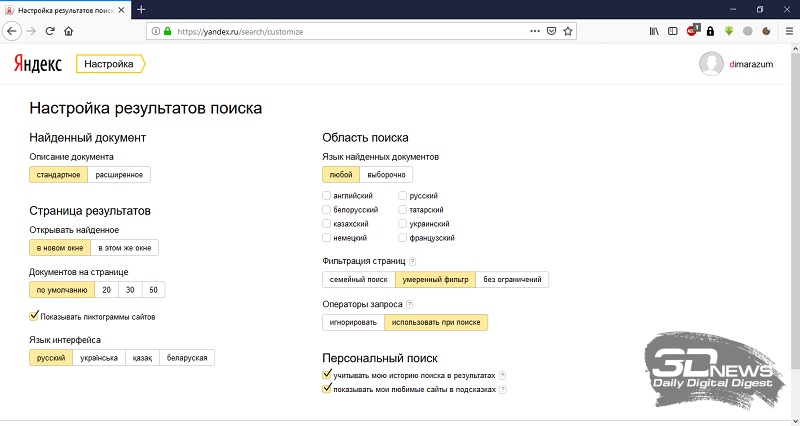Open the ad blocker extension icon

(x=692, y=30)
